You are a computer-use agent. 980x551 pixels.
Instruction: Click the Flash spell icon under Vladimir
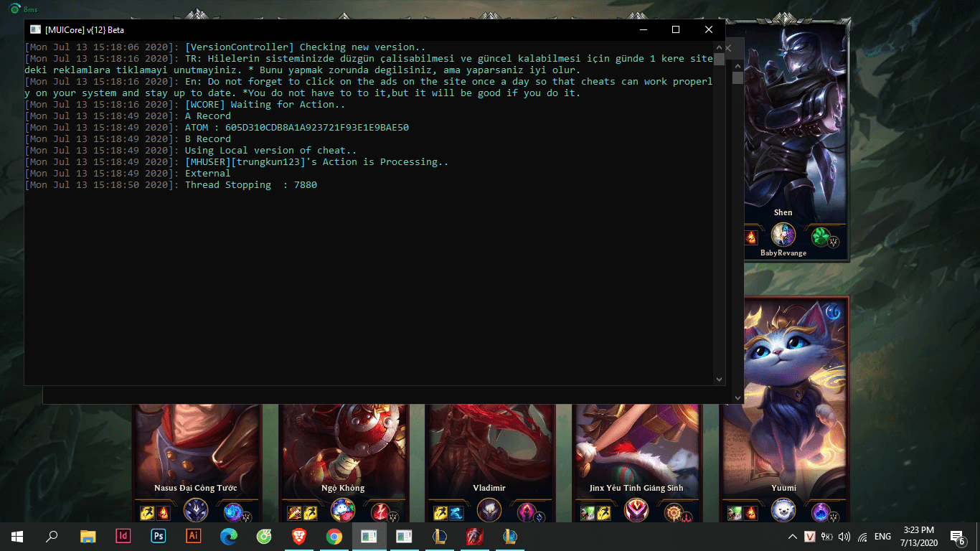pyautogui.click(x=440, y=513)
